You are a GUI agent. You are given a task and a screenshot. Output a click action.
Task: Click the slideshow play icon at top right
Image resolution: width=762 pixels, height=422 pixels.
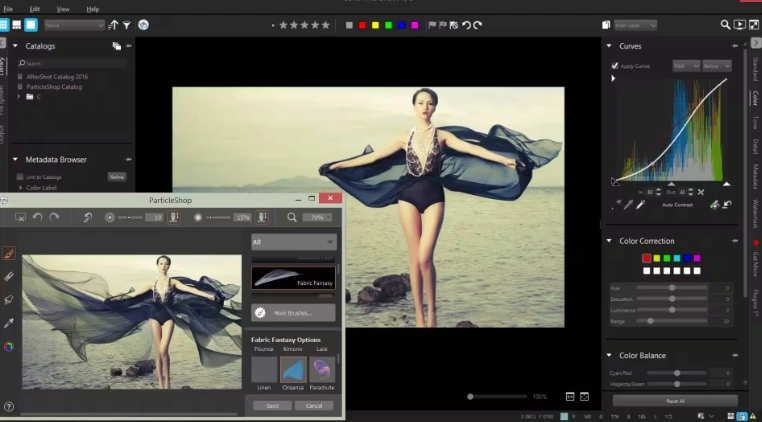point(740,25)
